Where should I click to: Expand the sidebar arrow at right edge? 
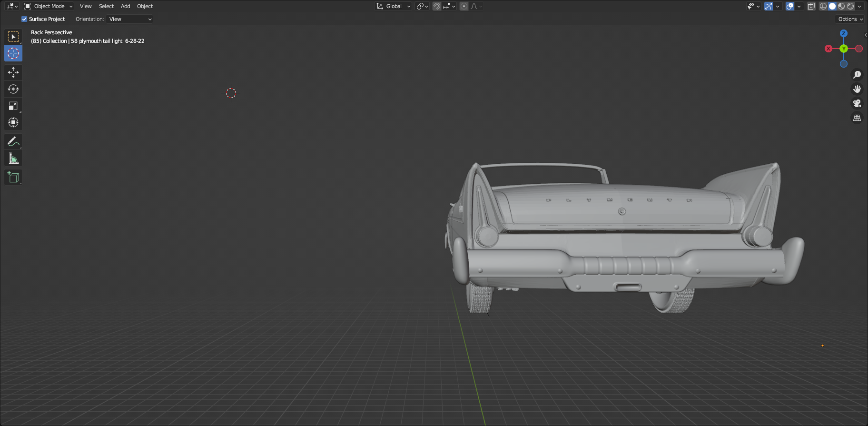pyautogui.click(x=865, y=35)
